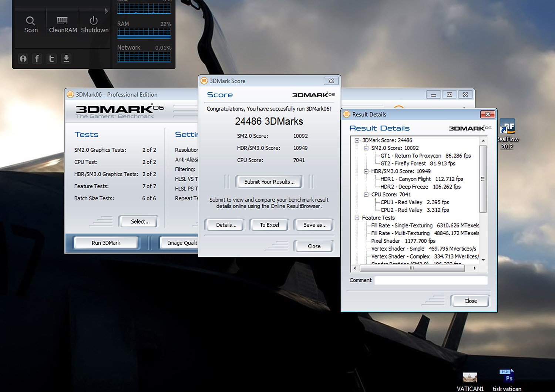The height and width of the screenshot is (392, 555).
Task: Collapse the 3DMark Score: 24486 tree node
Action: click(357, 140)
